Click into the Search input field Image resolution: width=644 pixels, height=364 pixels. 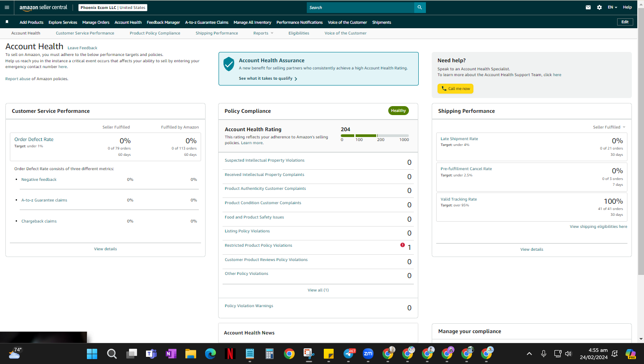pos(361,8)
